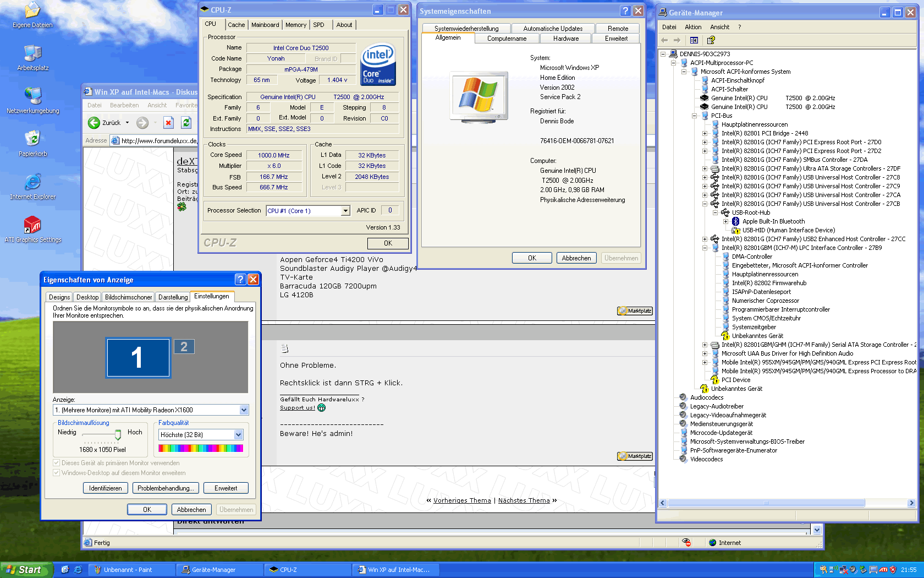This screenshot has width=924, height=578.
Task: Open Arbeitsplatz desktop icon
Action: point(32,57)
